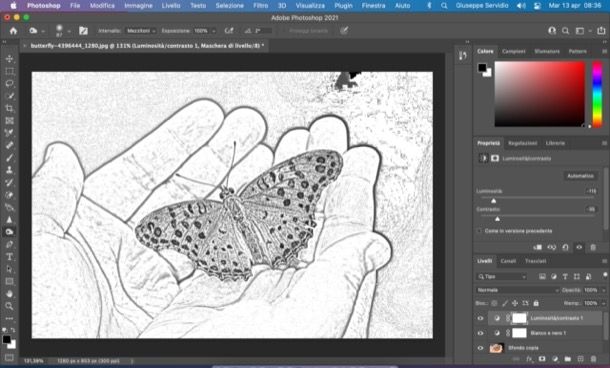Select the Zoom tool
This screenshot has height=368, width=610.
point(9,306)
